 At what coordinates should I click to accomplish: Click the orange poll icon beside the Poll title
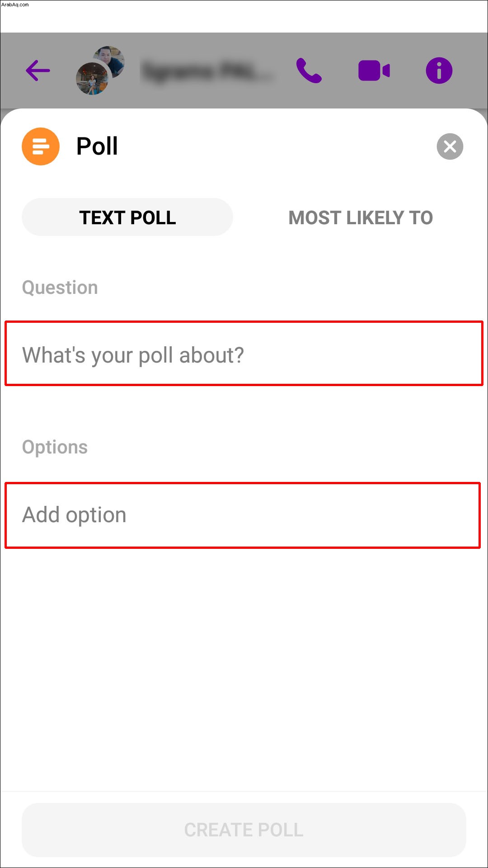(x=41, y=146)
